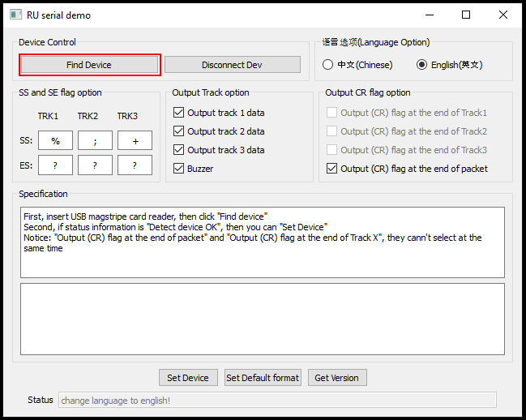The width and height of the screenshot is (526, 420).
Task: Click the RU serial demo app icon
Action: [x=15, y=15]
